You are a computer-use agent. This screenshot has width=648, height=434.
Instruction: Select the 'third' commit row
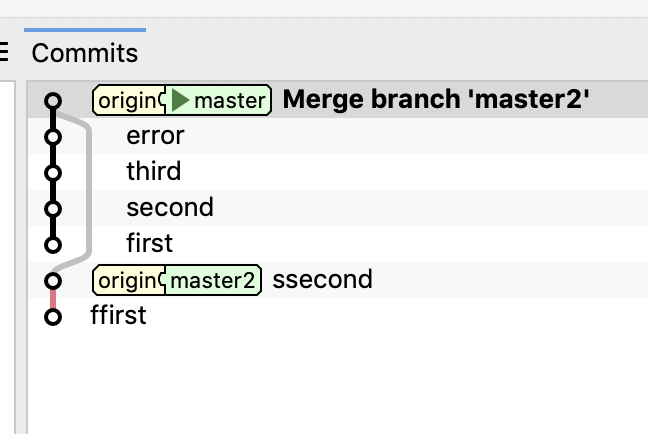(154, 172)
